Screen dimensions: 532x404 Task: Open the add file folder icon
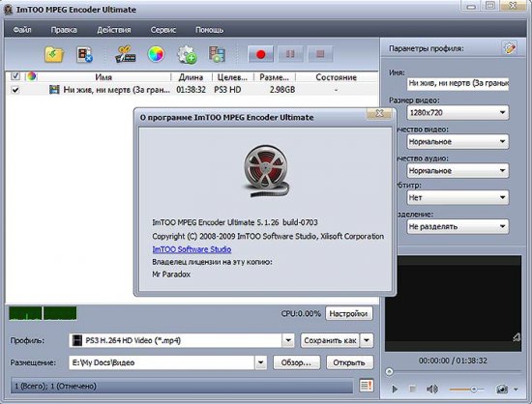54,54
